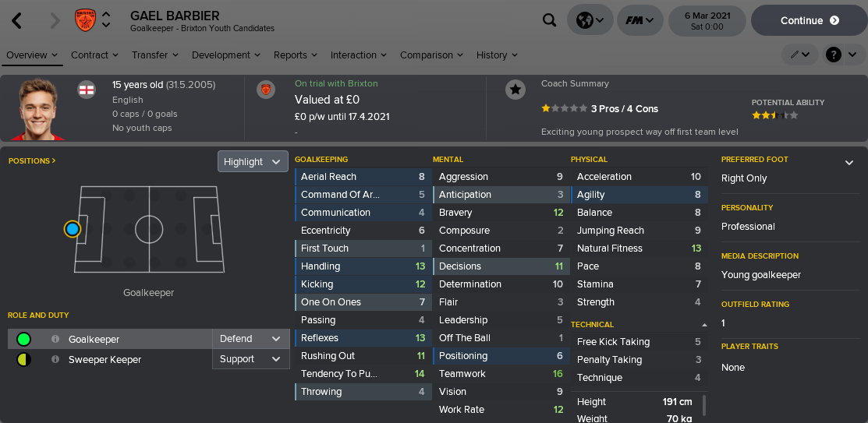Open the Highlight dropdown

[253, 161]
